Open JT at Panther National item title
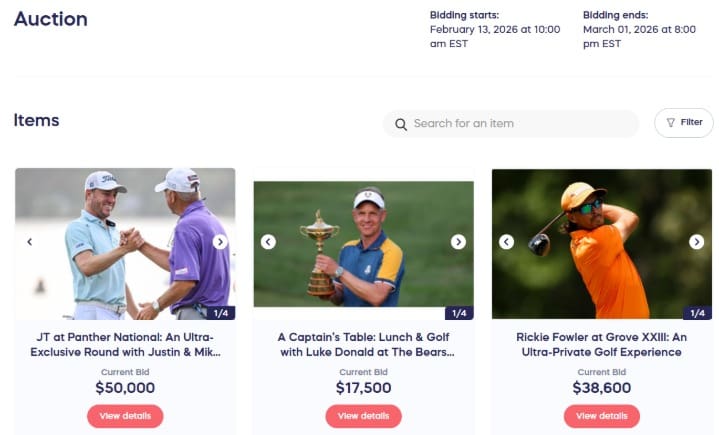The width and height of the screenshot is (719, 435). click(125, 345)
